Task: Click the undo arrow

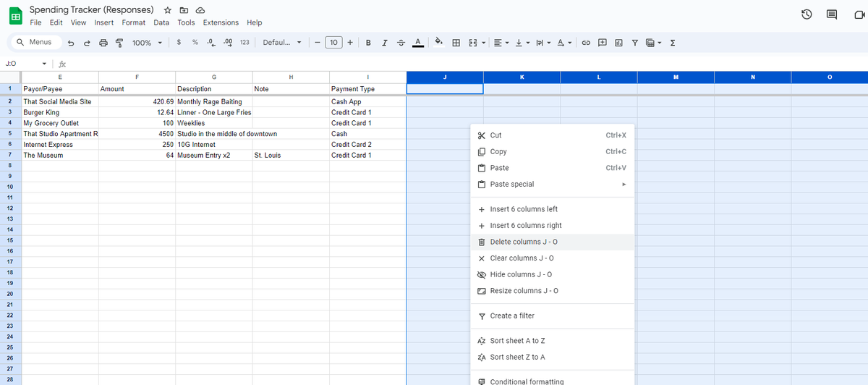Action: pyautogui.click(x=71, y=43)
